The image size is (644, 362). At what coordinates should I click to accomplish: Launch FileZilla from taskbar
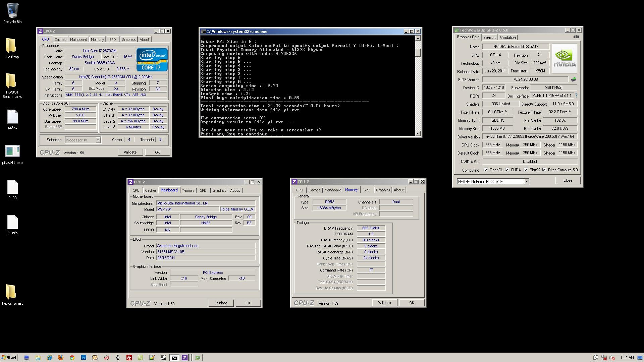coord(129,358)
